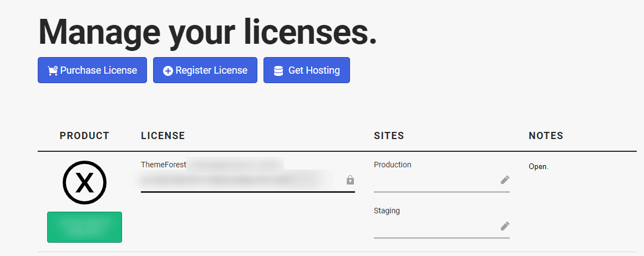Click the lock icon beside the license key
Screen dimensions: 644x256
(350, 180)
